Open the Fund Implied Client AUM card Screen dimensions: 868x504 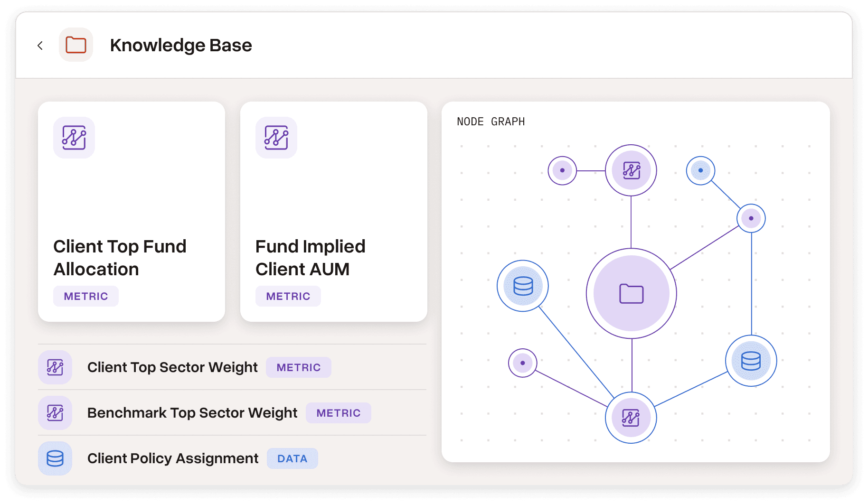coord(334,212)
